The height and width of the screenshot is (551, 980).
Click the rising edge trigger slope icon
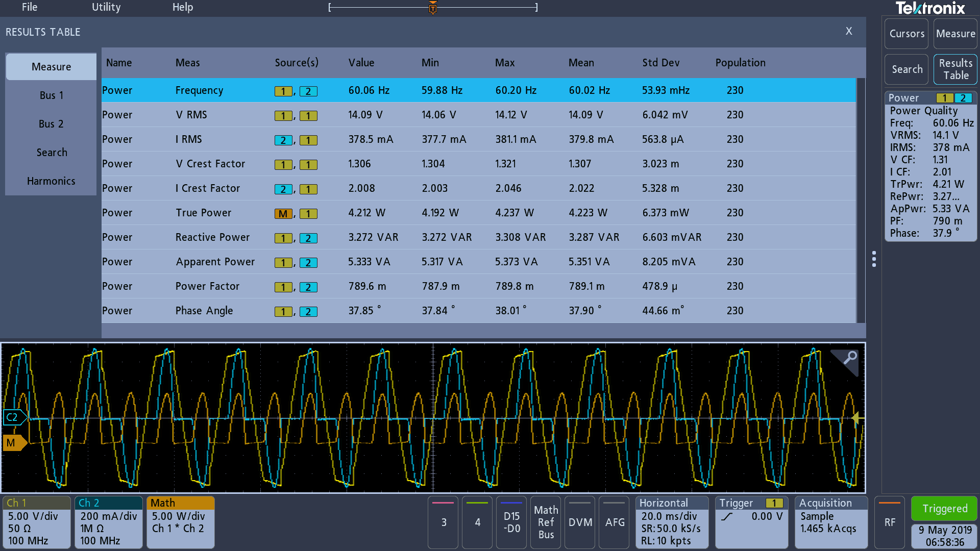click(x=727, y=517)
